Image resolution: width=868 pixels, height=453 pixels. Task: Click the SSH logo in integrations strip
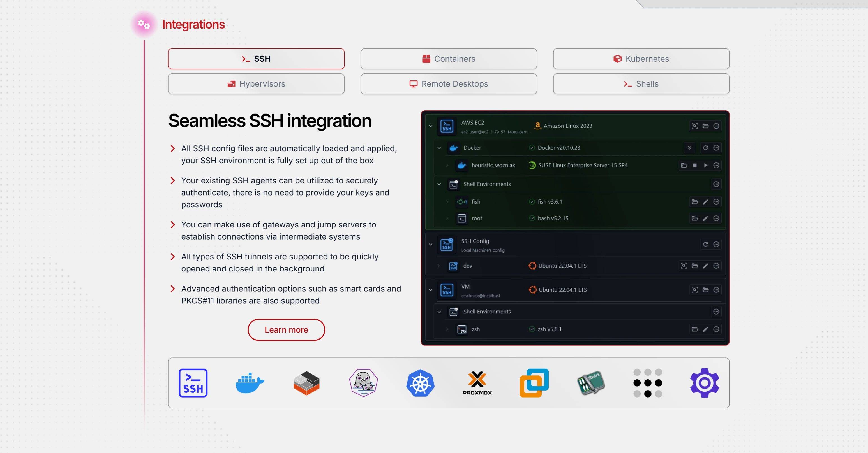pyautogui.click(x=193, y=383)
